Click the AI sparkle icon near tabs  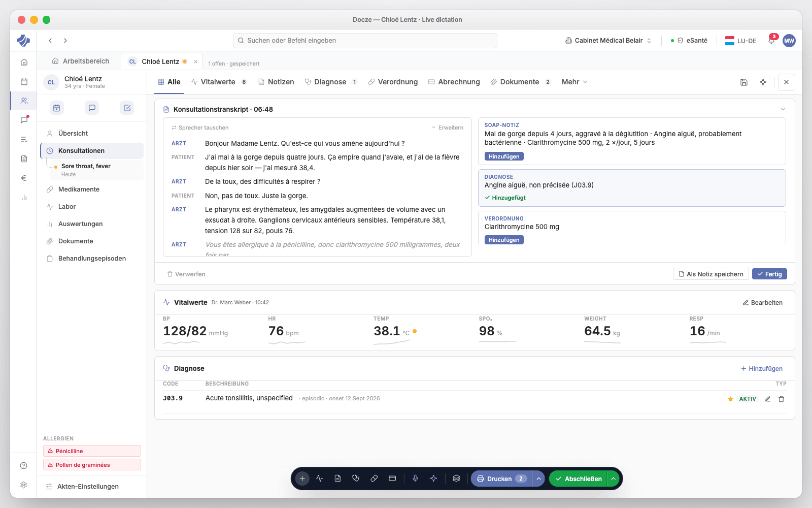pos(763,82)
